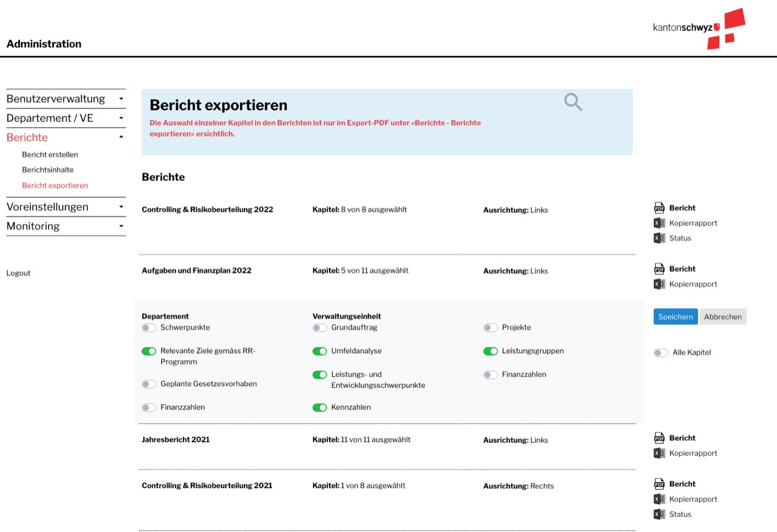
Task: Open Excel Kopierrapport for Controlling & Risikobeurteilung 2022
Action: click(x=685, y=223)
